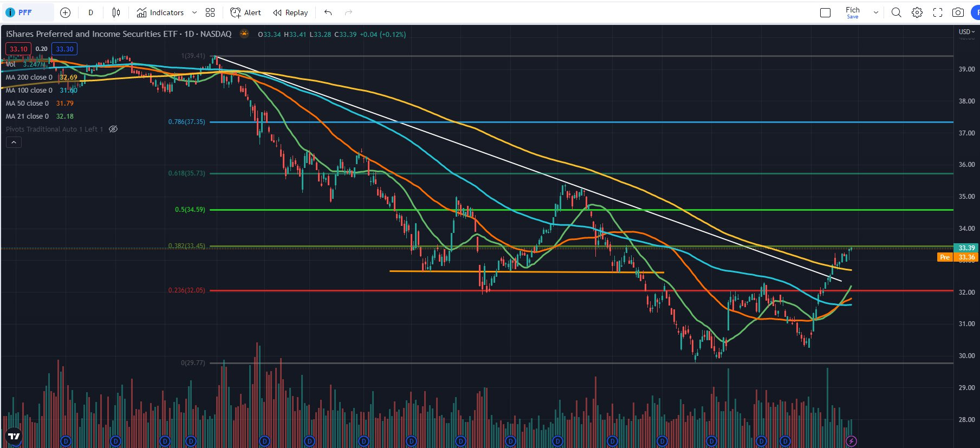
Task: Check the pre-market status sun icon
Action: click(x=244, y=34)
